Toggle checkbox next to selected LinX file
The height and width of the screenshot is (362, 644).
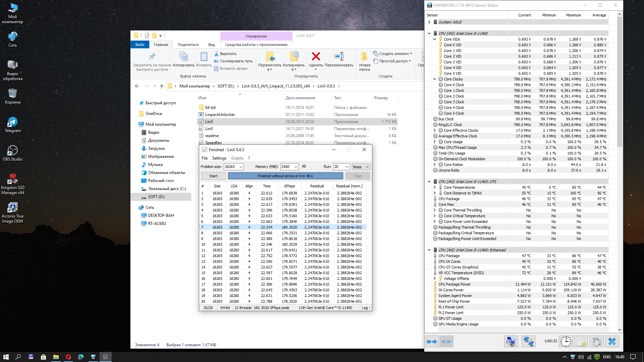pyautogui.click(x=201, y=122)
